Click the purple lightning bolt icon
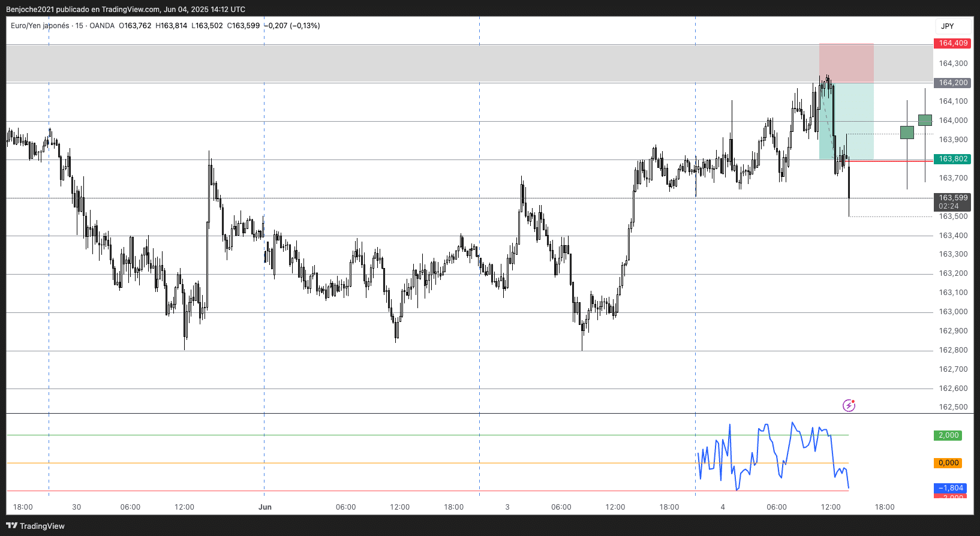Image resolution: width=980 pixels, height=536 pixels. 849,406
